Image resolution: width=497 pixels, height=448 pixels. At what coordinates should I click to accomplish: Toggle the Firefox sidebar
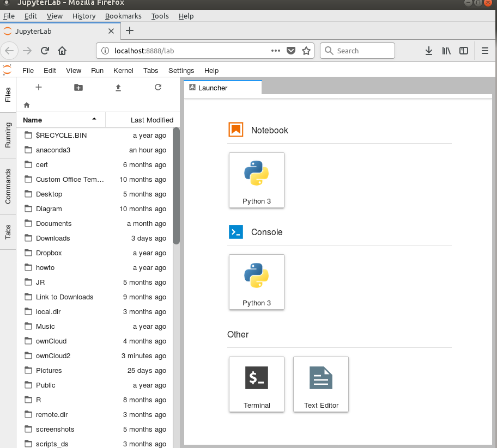tap(464, 51)
